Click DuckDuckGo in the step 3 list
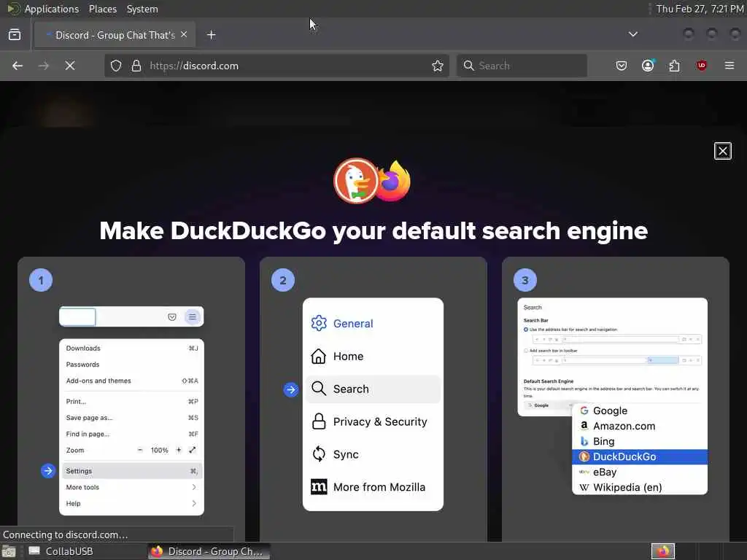747x560 pixels. [x=640, y=456]
